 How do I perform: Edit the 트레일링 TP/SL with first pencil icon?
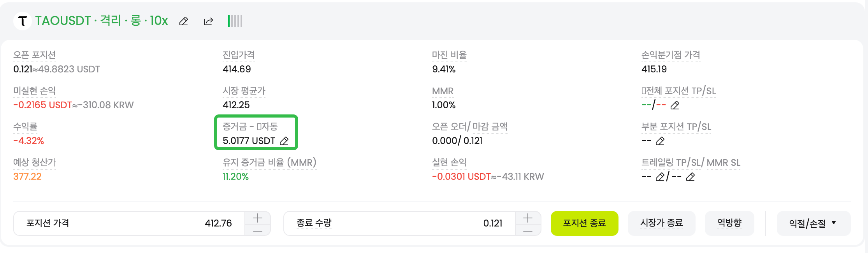pyautogui.click(x=659, y=177)
